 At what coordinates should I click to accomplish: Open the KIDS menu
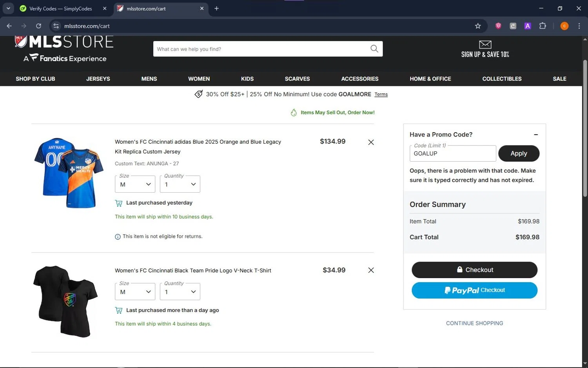point(247,79)
